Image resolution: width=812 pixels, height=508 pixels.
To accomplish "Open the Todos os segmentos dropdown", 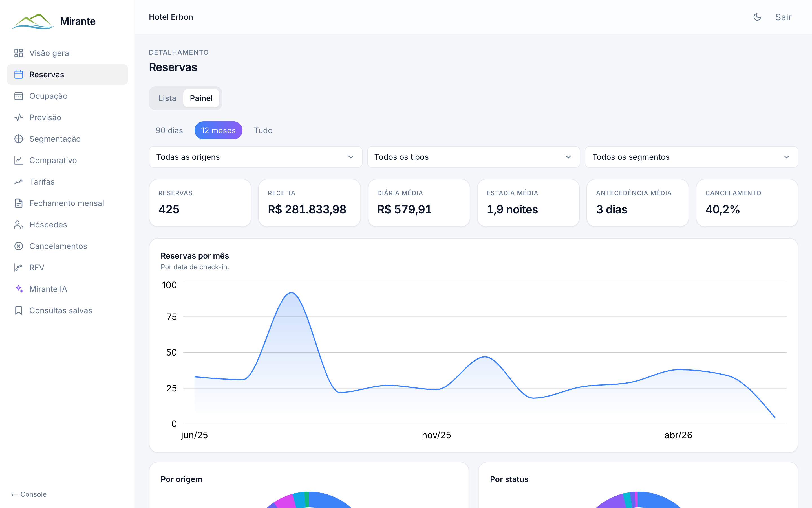I will [x=692, y=157].
